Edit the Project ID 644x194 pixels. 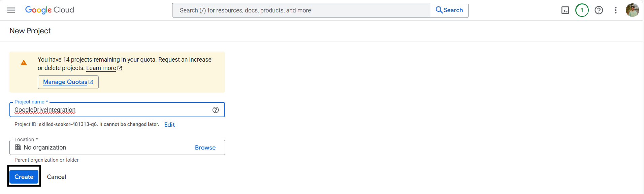pyautogui.click(x=169, y=125)
